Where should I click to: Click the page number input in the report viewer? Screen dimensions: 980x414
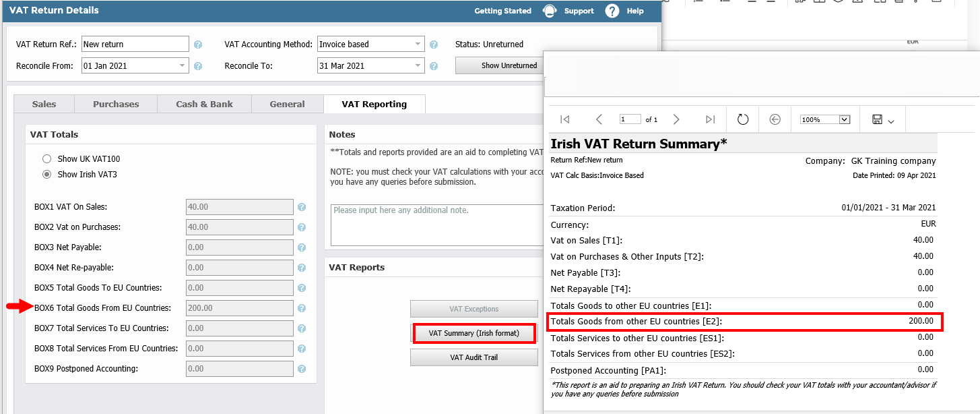(630, 119)
